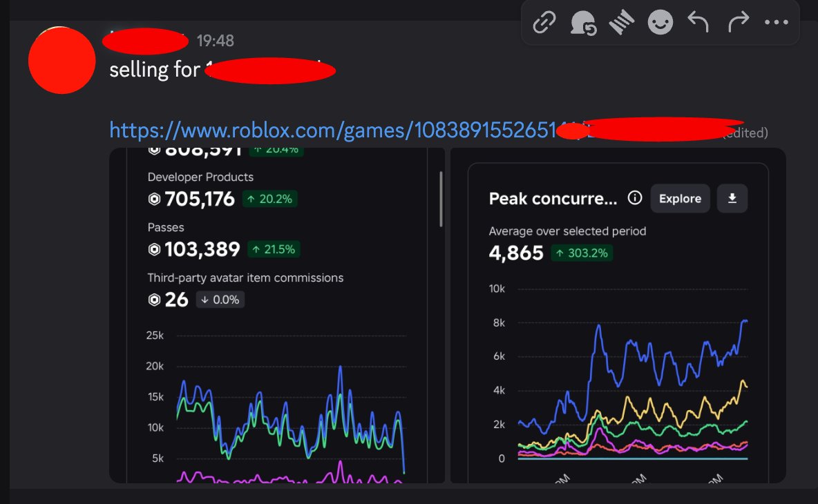Click the striped super reaction icon

[x=621, y=22]
